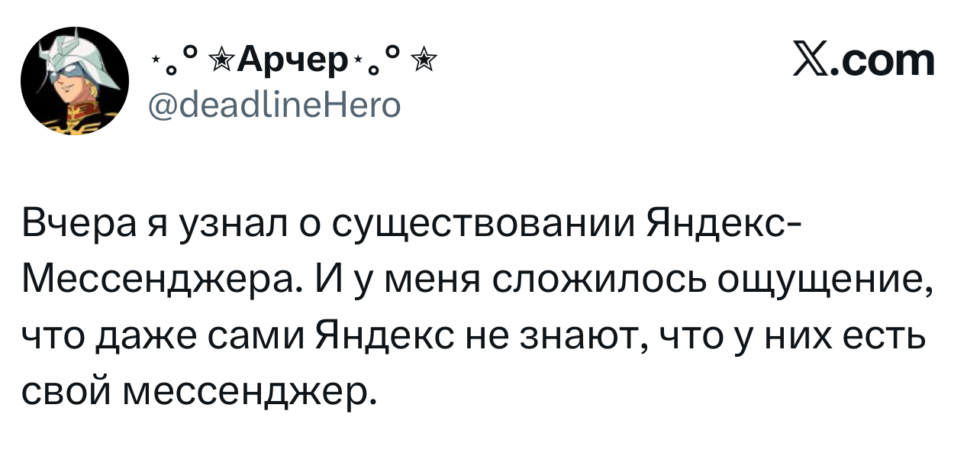Click the word "свой" in the last line
980x450 pixels.
63,391
